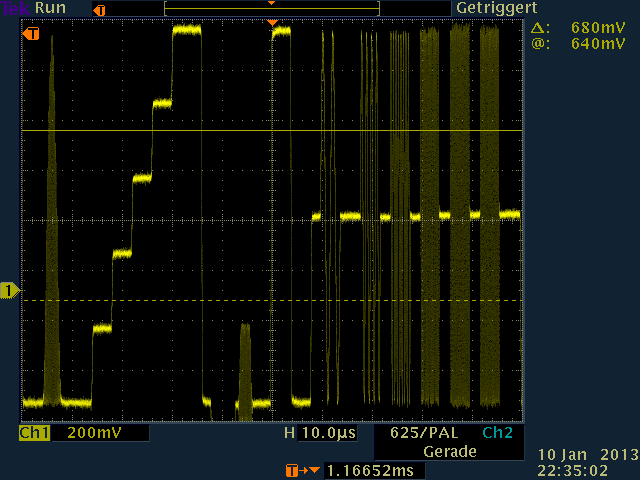The width and height of the screenshot is (640, 480).
Task: Click the delta symbol in cursor readout
Action: coord(539,28)
